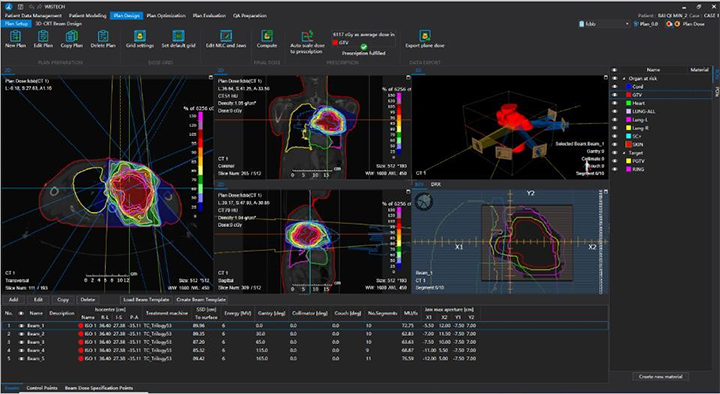This screenshot has width=720, height=394.
Task: Open Grid settings
Action: coord(140,36)
